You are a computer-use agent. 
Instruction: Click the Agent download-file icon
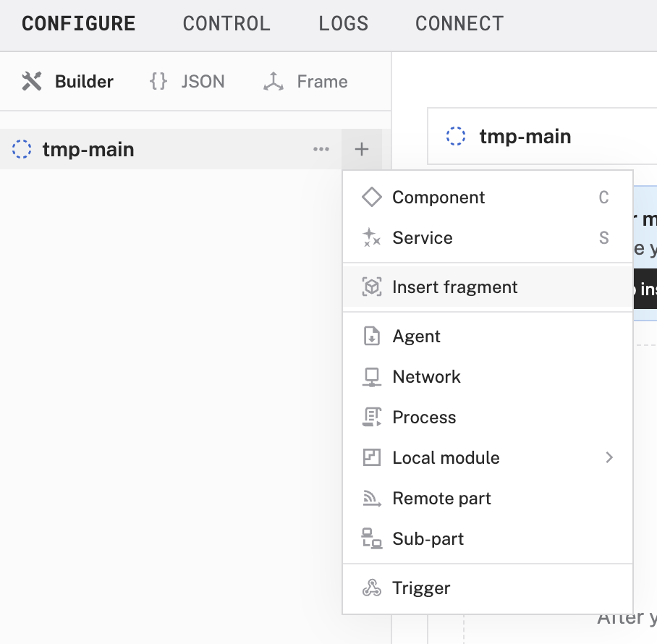pyautogui.click(x=371, y=336)
